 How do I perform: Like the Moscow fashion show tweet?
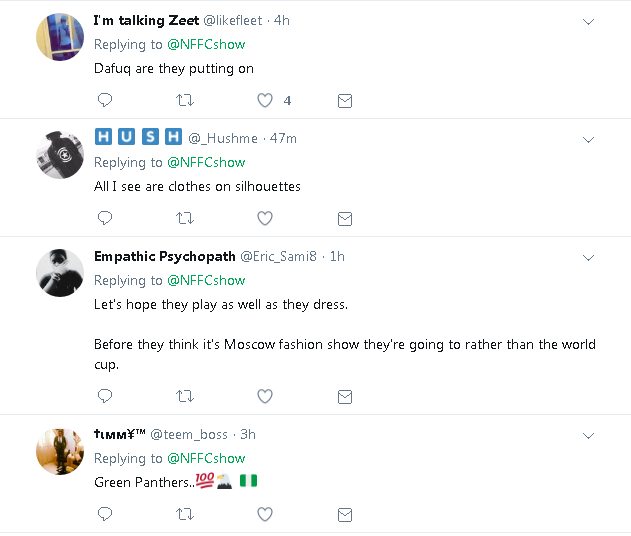coord(265,396)
